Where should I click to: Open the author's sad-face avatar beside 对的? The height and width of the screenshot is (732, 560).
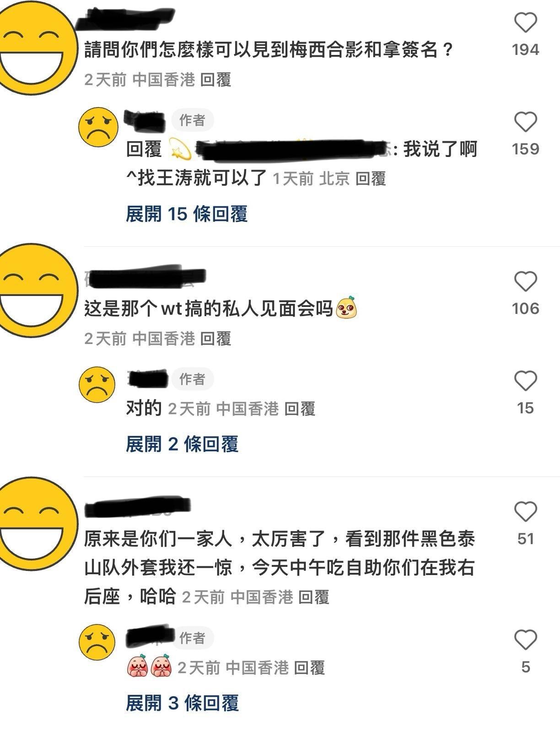click(x=97, y=385)
